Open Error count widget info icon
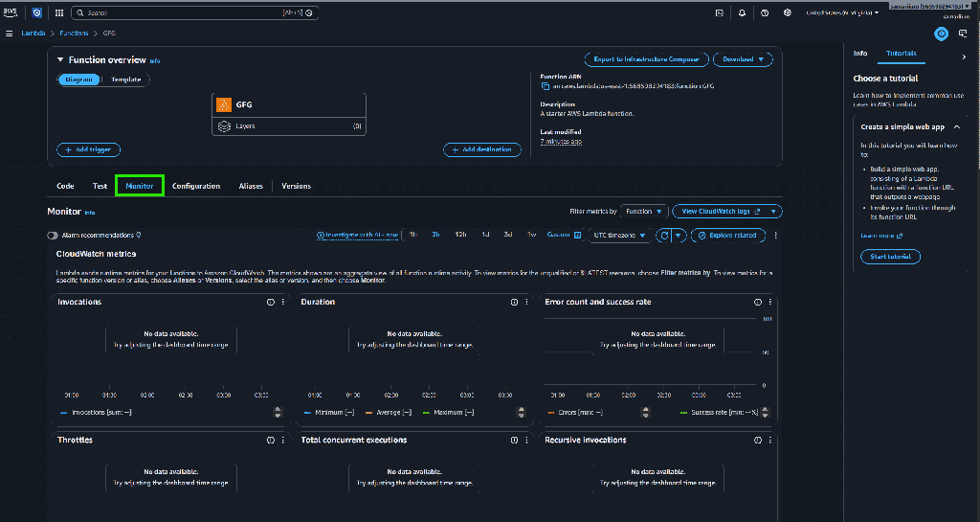The height and width of the screenshot is (522, 980). pos(758,302)
